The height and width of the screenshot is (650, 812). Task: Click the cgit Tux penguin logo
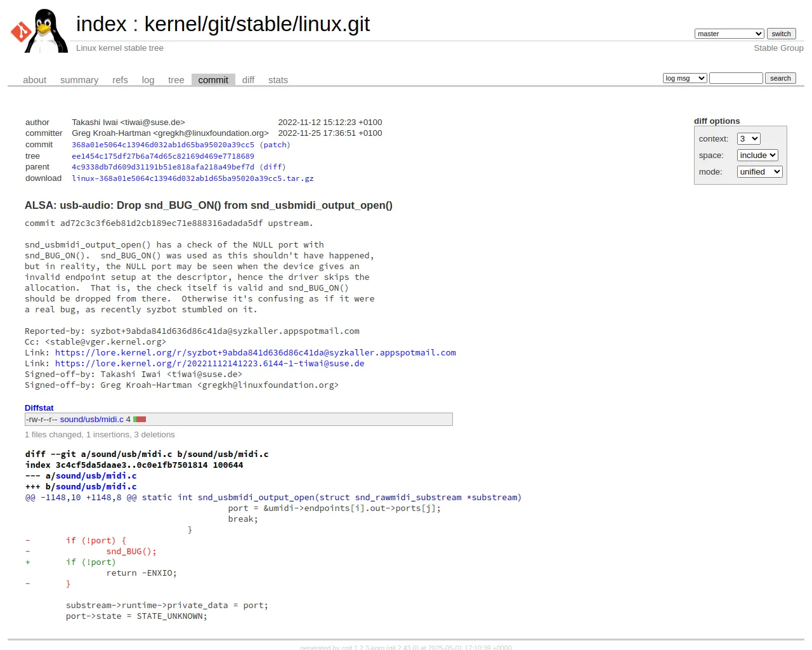39,30
